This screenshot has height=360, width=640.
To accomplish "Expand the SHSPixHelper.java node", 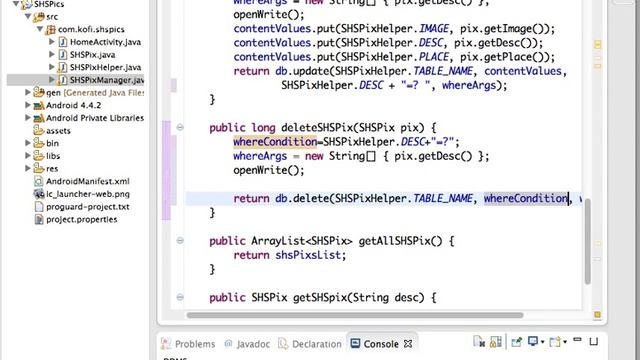I will [52, 67].
